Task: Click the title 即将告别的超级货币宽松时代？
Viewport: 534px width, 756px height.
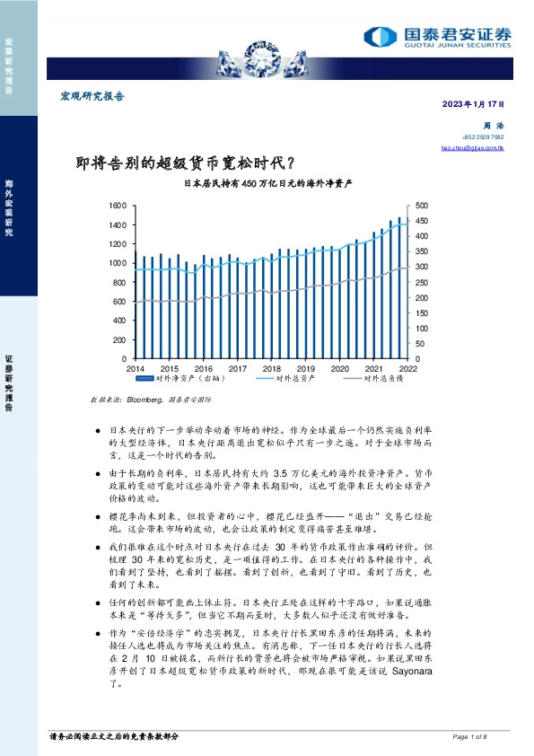Action: [x=185, y=163]
